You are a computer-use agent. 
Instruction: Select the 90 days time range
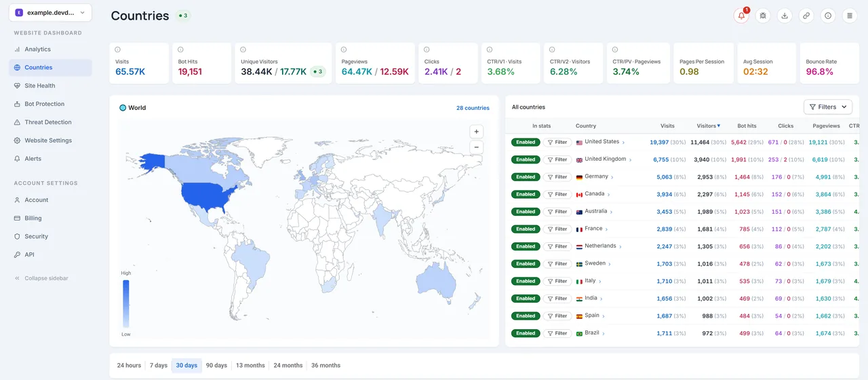(216, 365)
